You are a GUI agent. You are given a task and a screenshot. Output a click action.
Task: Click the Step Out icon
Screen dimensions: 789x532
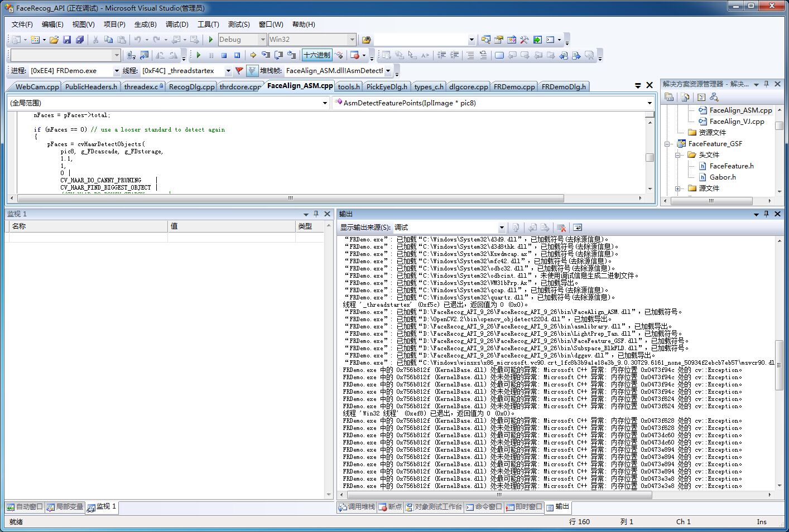(291, 55)
